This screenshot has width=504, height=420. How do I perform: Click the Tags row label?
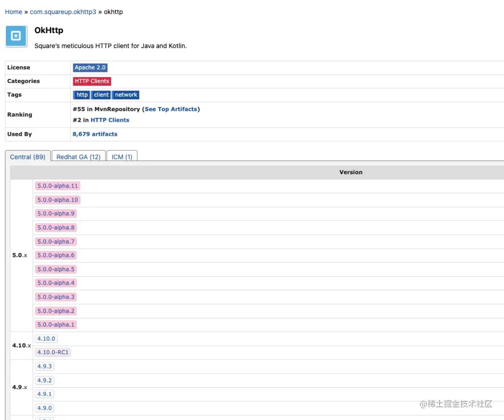pos(14,95)
